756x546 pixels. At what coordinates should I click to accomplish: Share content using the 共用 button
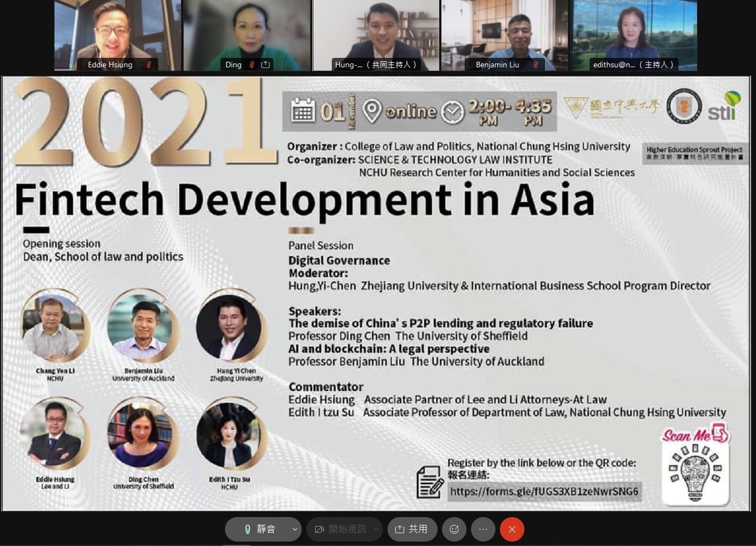click(x=412, y=529)
